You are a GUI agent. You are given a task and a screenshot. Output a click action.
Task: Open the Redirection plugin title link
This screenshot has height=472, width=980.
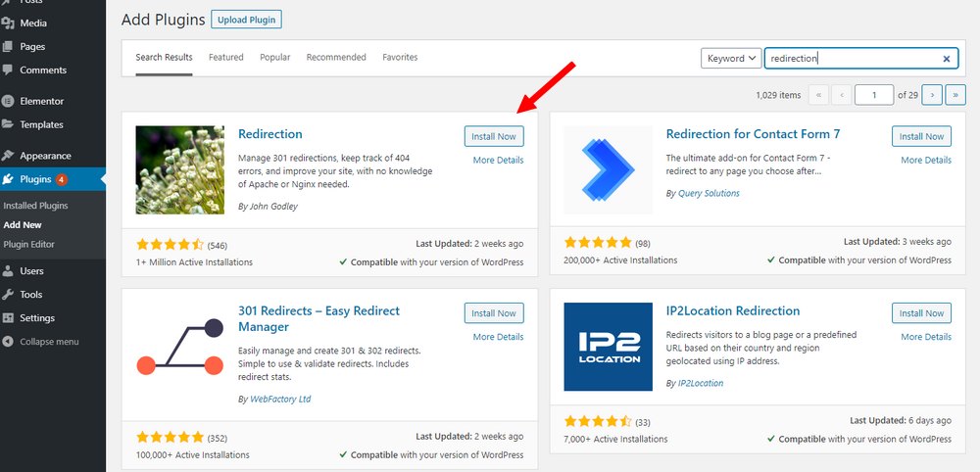click(270, 134)
